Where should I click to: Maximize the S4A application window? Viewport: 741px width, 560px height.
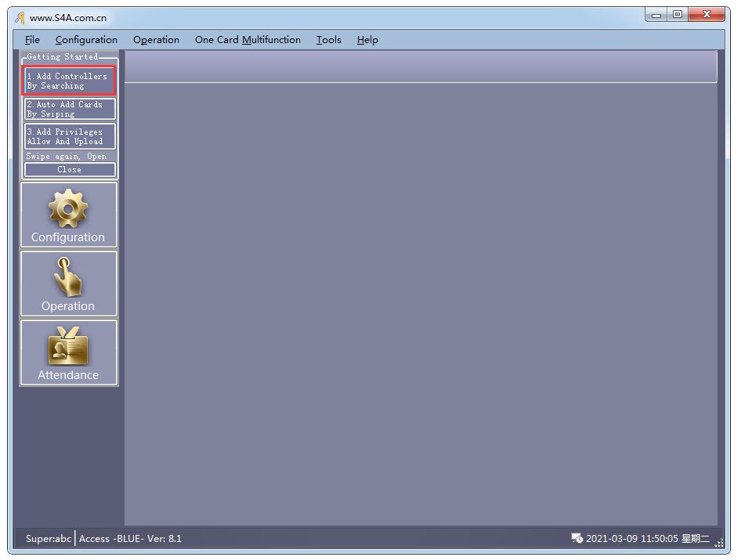click(x=677, y=14)
